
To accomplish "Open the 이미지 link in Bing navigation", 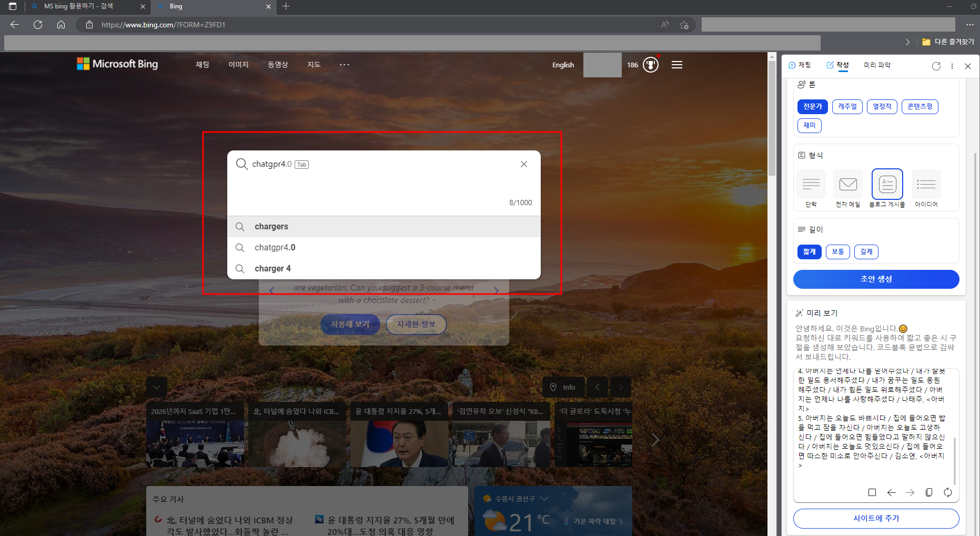I will pyautogui.click(x=238, y=65).
